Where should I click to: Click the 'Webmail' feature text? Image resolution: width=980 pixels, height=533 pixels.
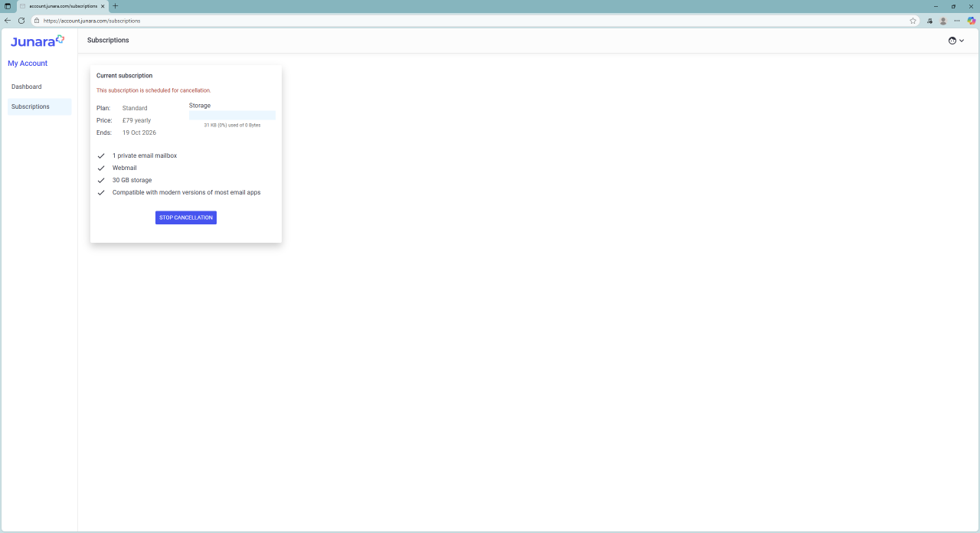pos(125,168)
